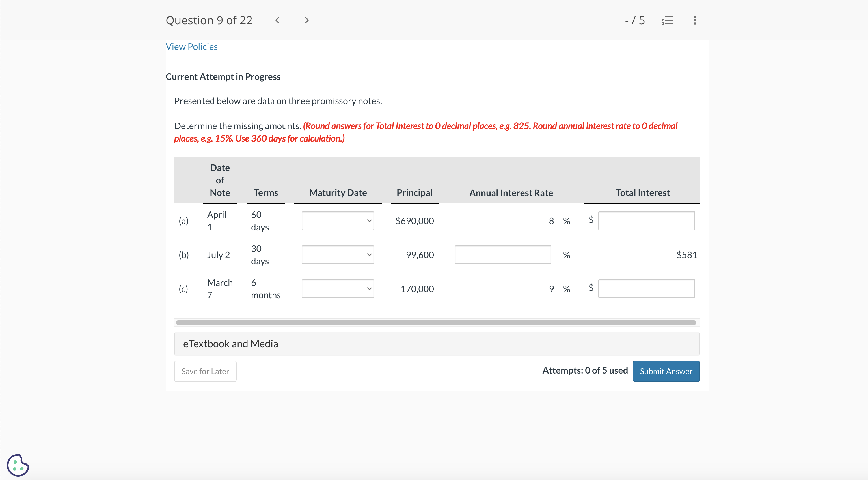Image resolution: width=868 pixels, height=480 pixels.
Task: Go to the previous question arrow
Action: (x=277, y=20)
